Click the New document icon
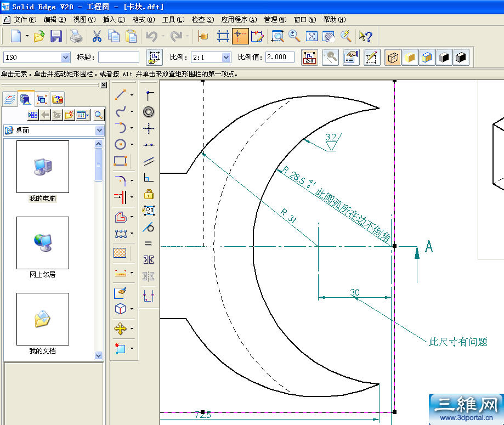Viewport: 504px width, 425px height. (x=16, y=36)
